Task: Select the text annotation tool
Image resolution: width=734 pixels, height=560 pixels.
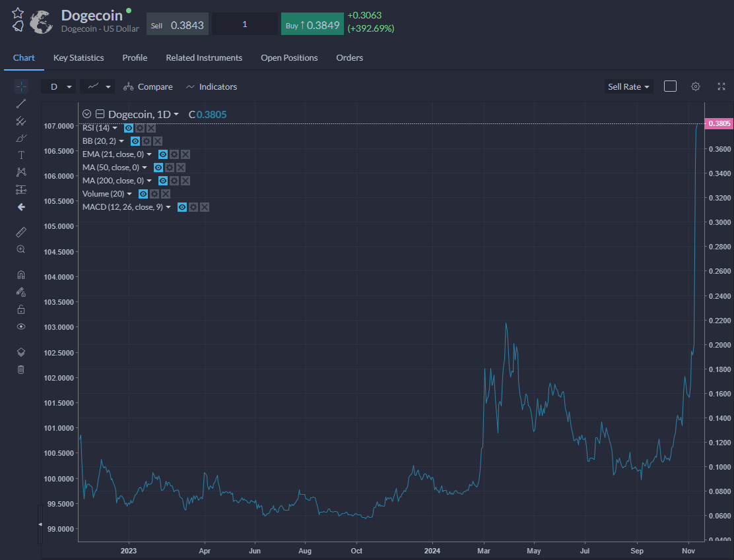Action: pyautogui.click(x=21, y=155)
